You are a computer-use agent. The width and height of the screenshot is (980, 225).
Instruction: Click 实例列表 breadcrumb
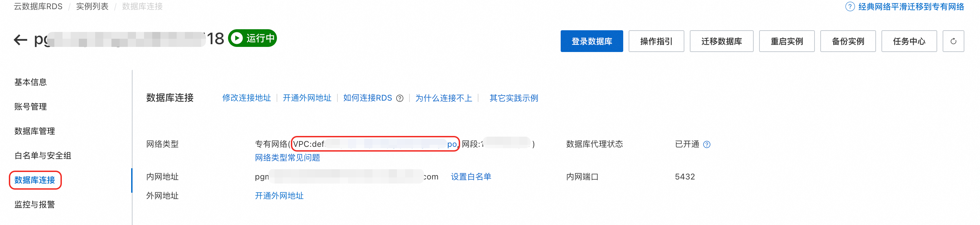[x=92, y=6]
